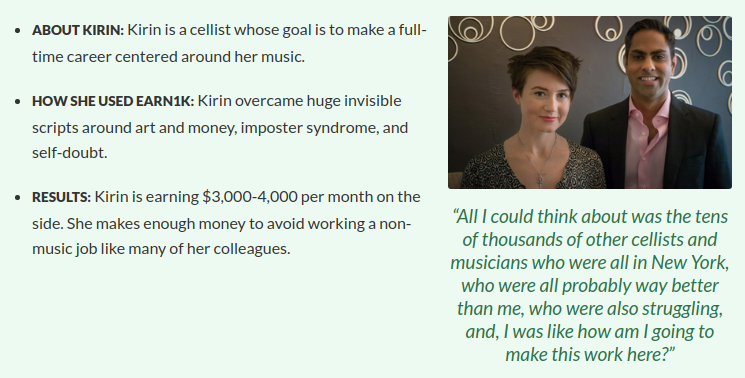This screenshot has height=378, width=745.
Task: Click the "self-doubt." text
Action: click(x=70, y=153)
